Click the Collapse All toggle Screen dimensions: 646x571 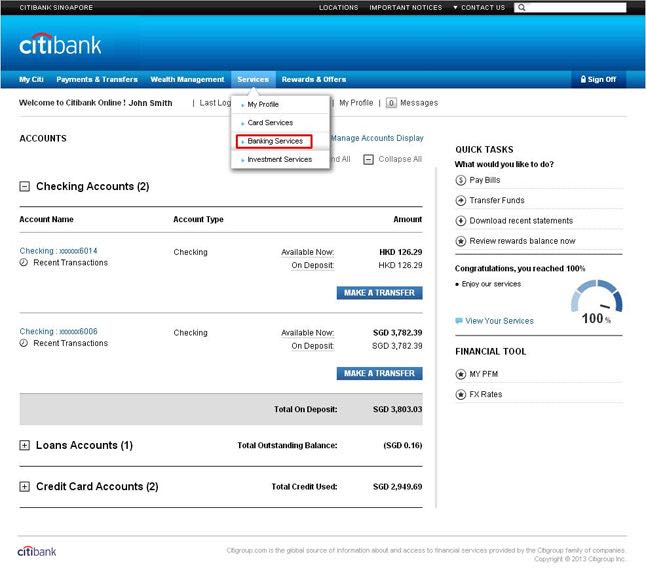click(x=368, y=159)
